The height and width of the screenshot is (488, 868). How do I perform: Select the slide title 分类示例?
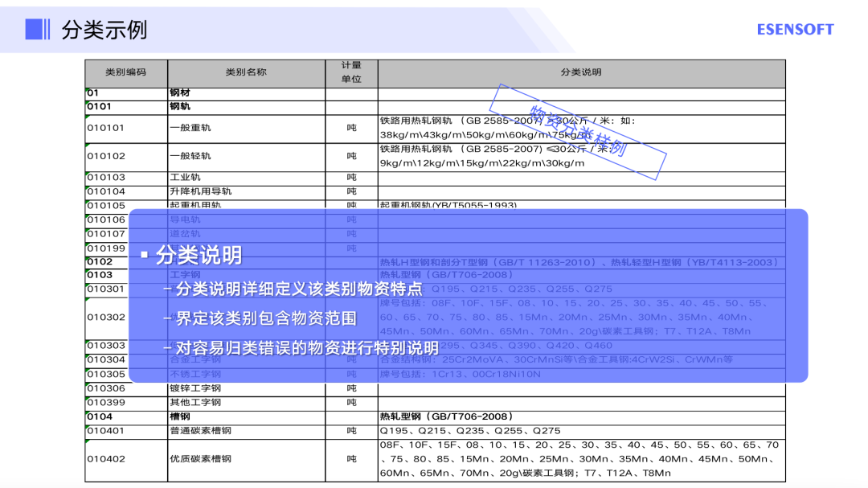pos(104,30)
